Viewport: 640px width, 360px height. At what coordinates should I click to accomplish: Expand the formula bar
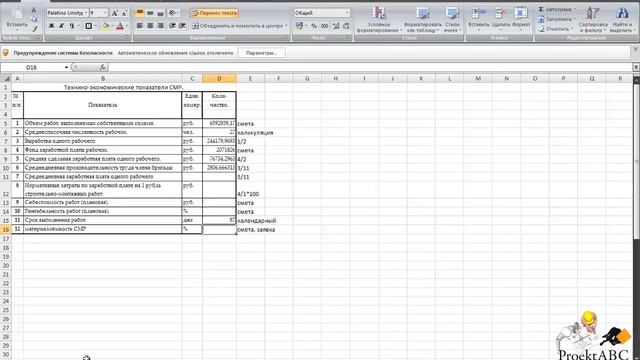(636, 67)
